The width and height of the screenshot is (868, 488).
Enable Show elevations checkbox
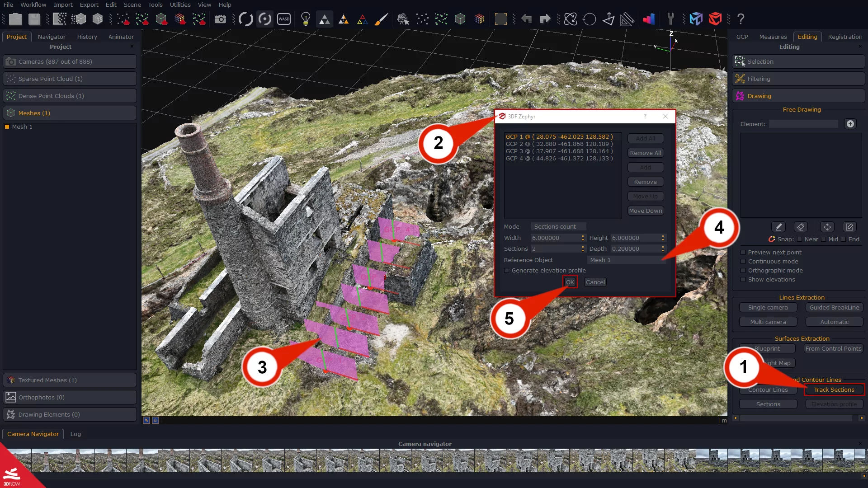(x=743, y=280)
